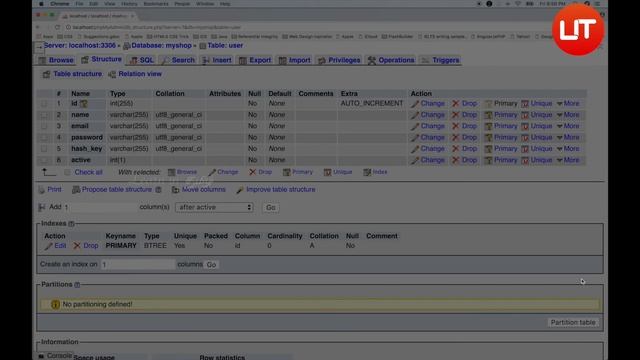The image size is (640, 360).
Task: Click the Unique icon for name row
Action: 525,115
